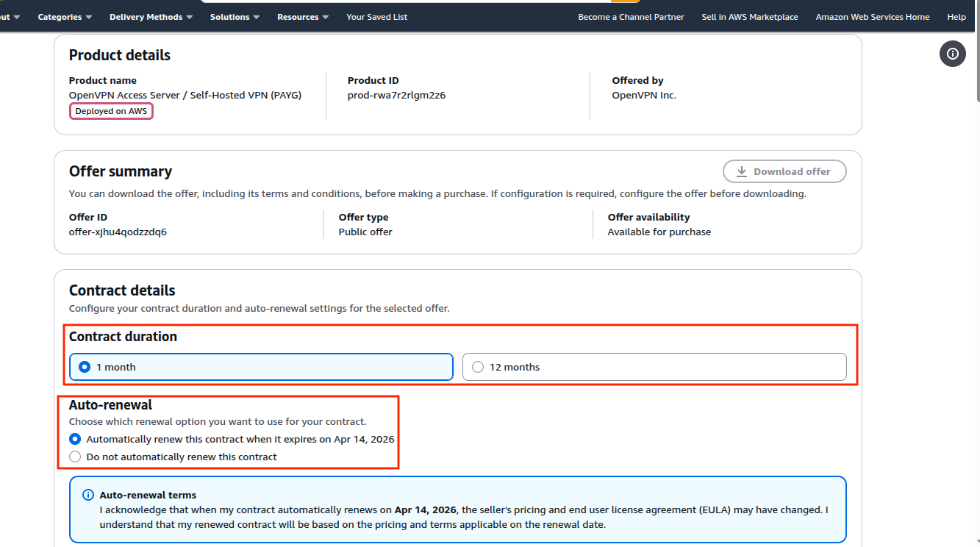This screenshot has width=980, height=547.
Task: Select the 1 month contract duration
Action: (x=85, y=367)
